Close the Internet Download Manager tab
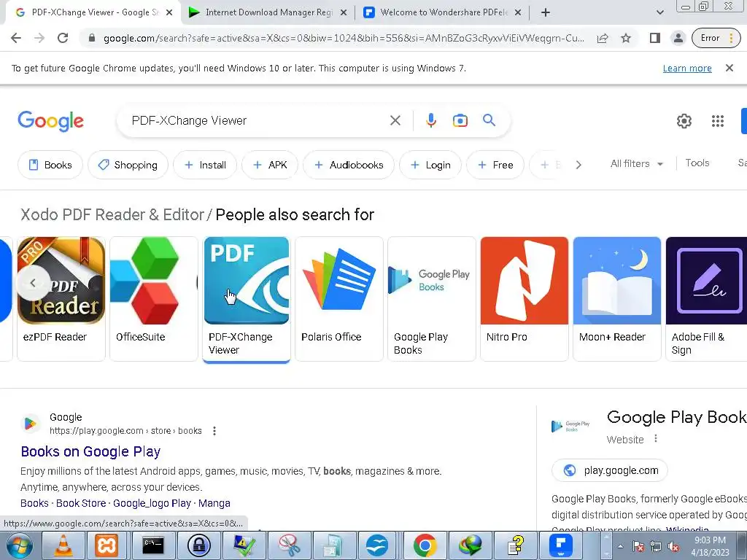The image size is (747, 560). tap(344, 12)
